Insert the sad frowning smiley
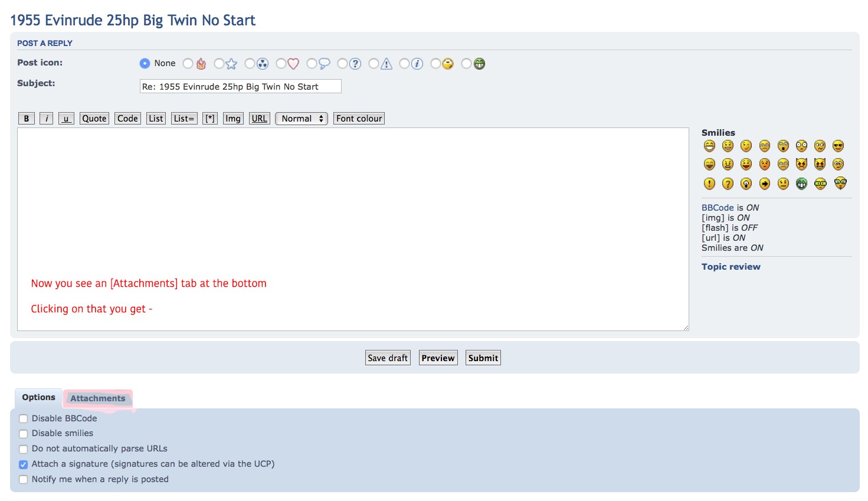868x501 pixels. point(765,146)
